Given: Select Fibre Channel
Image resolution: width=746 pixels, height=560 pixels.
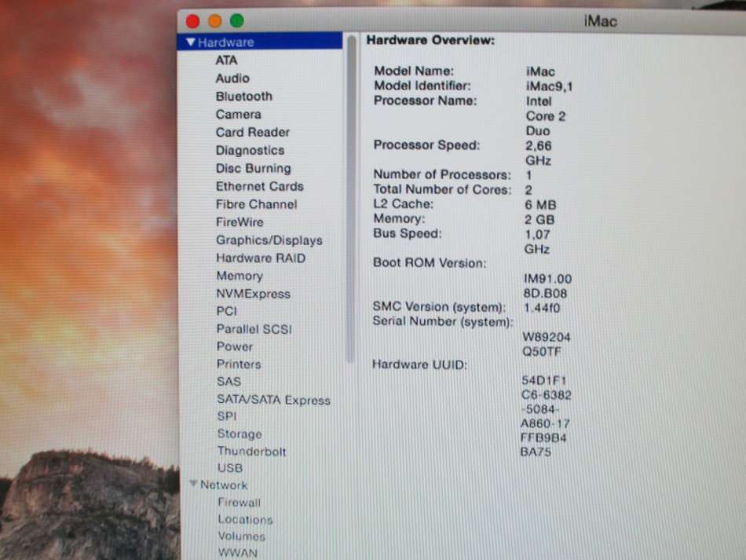Looking at the screenshot, I should click(254, 204).
